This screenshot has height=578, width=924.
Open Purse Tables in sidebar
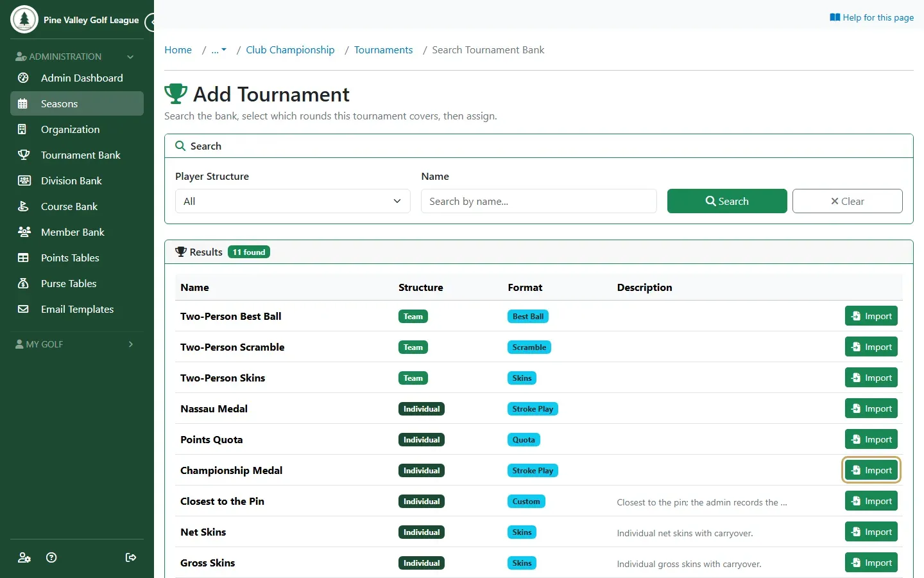pos(77,283)
